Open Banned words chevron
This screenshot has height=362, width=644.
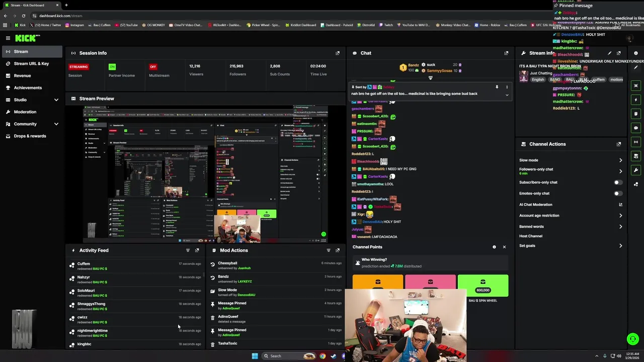click(x=620, y=227)
